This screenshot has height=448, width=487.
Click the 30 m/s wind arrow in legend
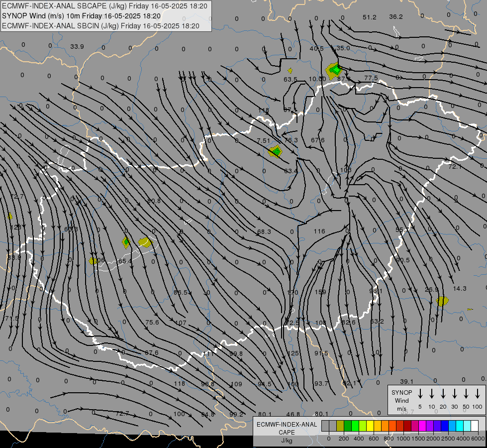pos(455,394)
